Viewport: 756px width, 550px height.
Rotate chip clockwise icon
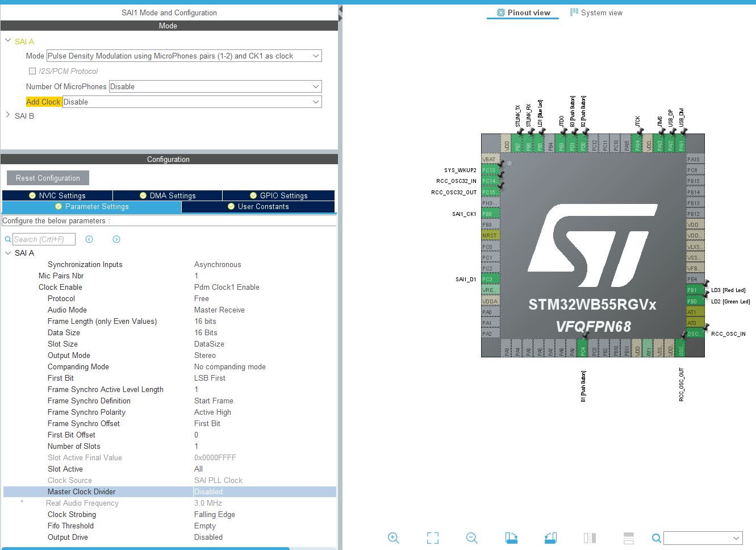pyautogui.click(x=511, y=537)
